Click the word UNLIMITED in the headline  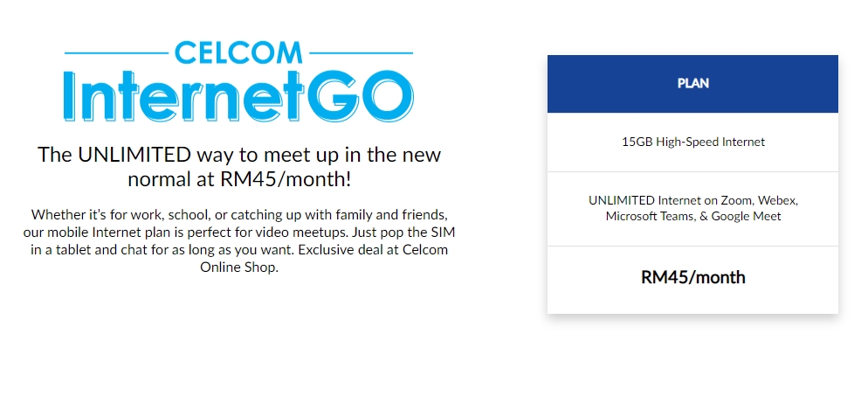[134, 156]
